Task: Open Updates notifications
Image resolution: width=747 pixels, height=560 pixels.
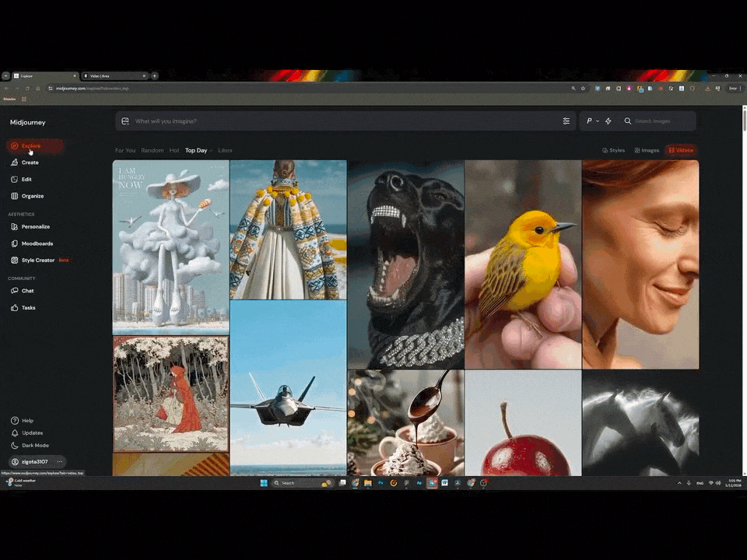Action: (x=27, y=433)
